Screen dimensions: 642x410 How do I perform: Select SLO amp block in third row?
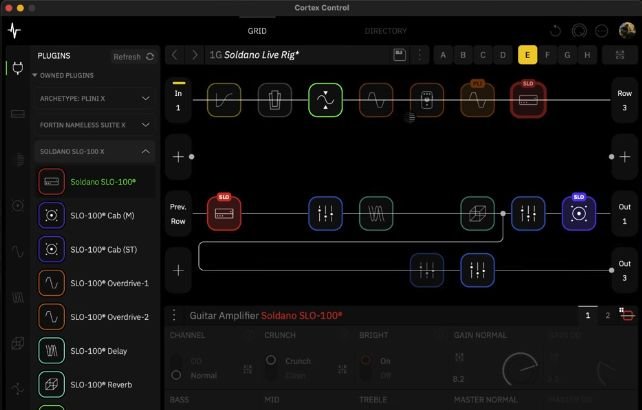pyautogui.click(x=224, y=213)
